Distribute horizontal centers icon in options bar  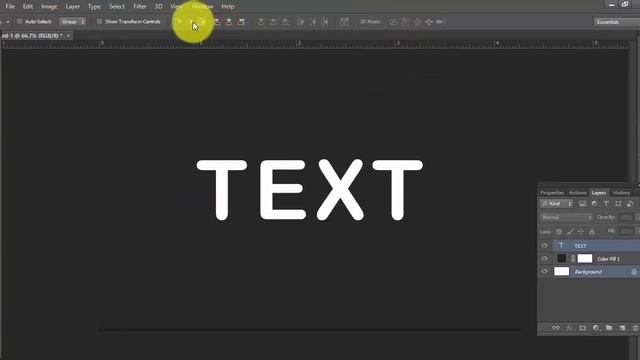[x=313, y=22]
